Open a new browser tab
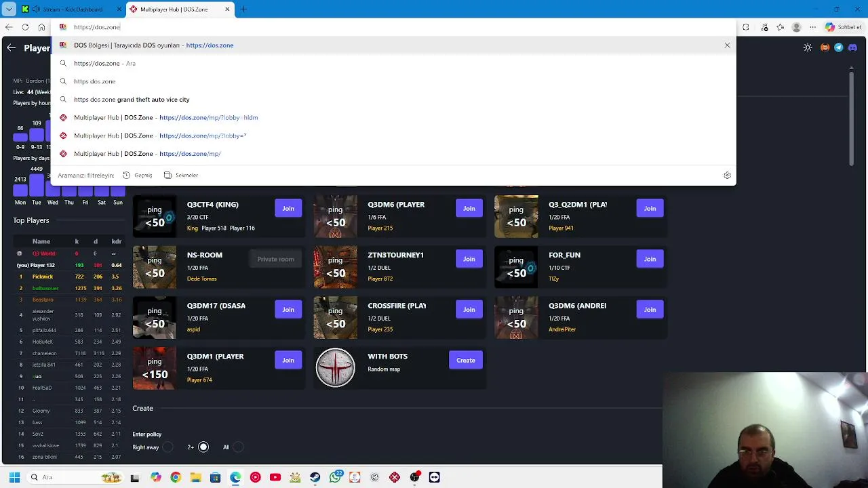The image size is (868, 488). pos(243,9)
